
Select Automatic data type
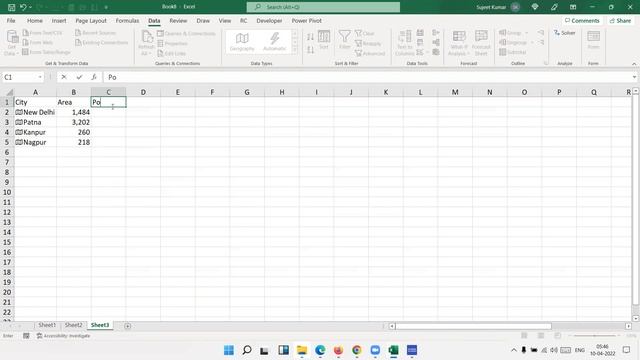click(274, 42)
